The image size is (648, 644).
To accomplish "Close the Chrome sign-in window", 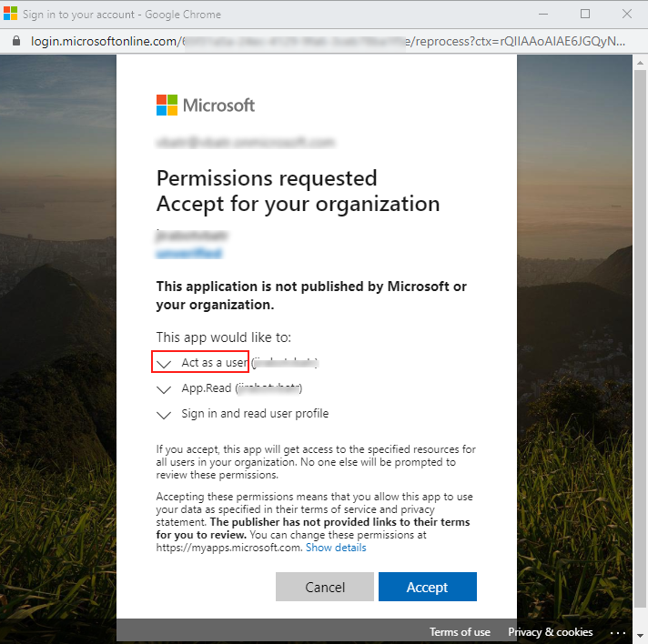I will [x=626, y=14].
